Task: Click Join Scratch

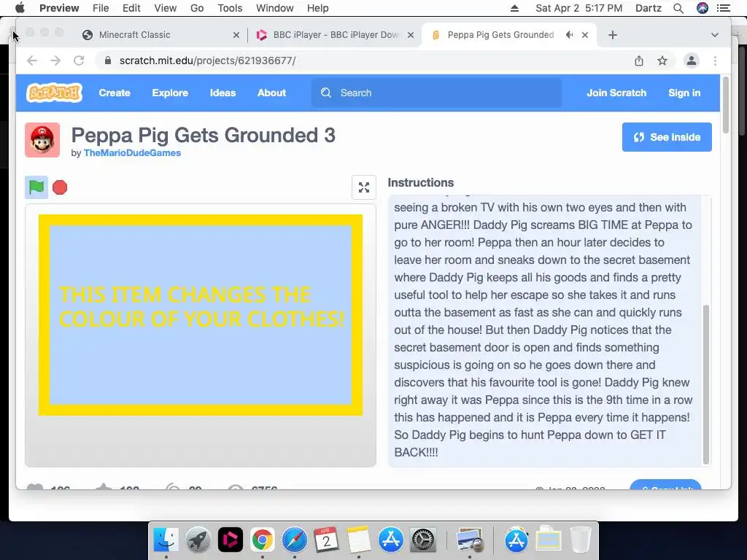Action: click(616, 93)
